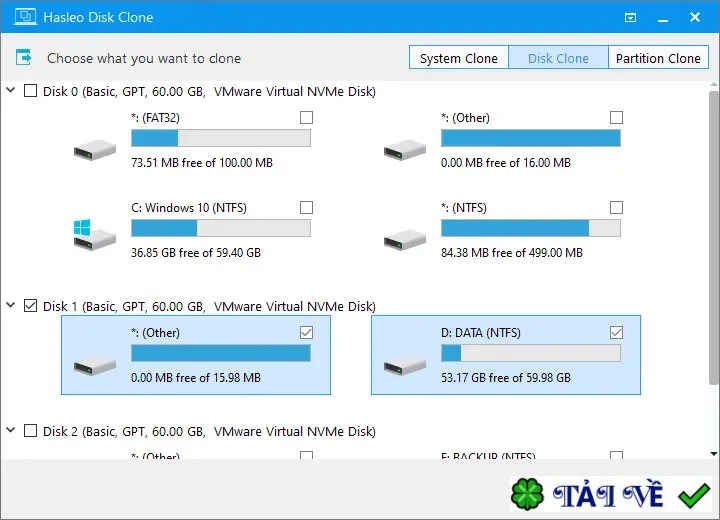Select the Disk 1 title row text
The image size is (720, 520).
(209, 306)
